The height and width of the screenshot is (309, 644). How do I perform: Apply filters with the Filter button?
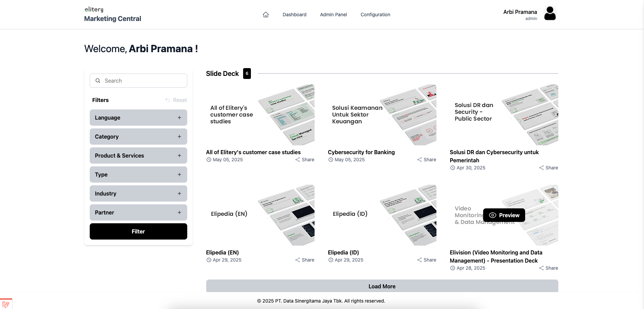[138, 231]
